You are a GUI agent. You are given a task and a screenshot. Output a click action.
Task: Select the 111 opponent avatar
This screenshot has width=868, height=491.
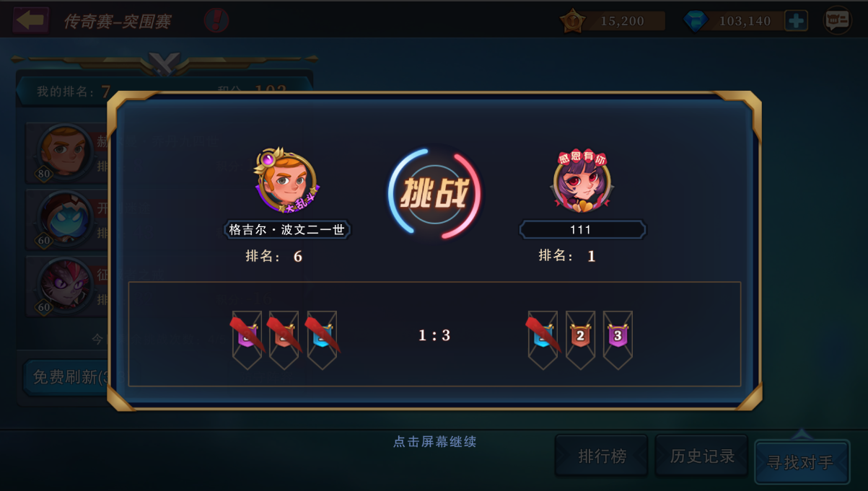click(x=582, y=182)
